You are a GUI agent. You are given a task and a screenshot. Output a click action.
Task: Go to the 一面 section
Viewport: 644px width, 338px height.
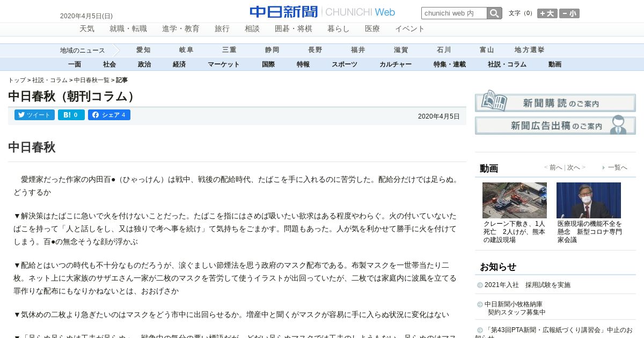[x=75, y=64]
